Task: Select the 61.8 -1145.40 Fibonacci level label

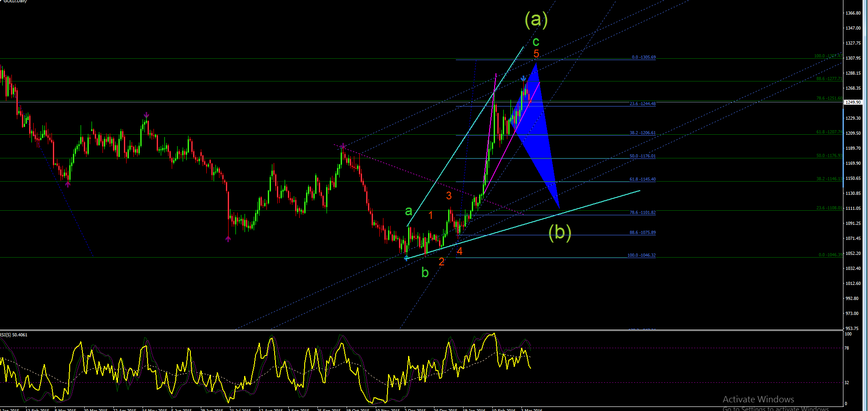Action: point(643,179)
